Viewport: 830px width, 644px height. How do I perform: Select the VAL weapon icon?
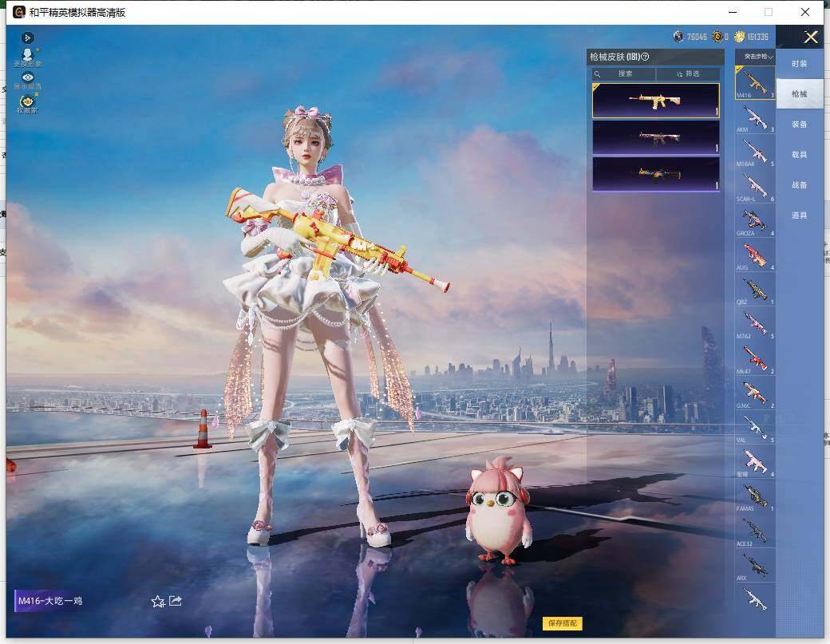pyautogui.click(x=755, y=427)
